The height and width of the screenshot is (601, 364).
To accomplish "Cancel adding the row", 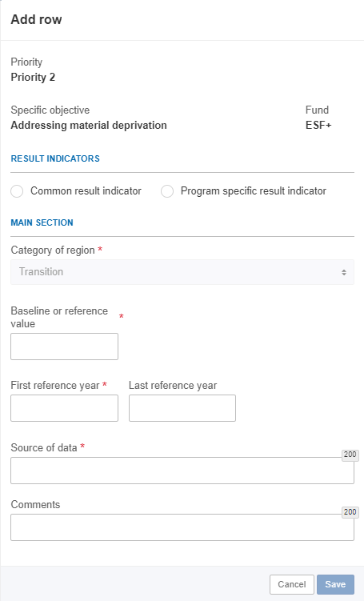I will coord(292,584).
